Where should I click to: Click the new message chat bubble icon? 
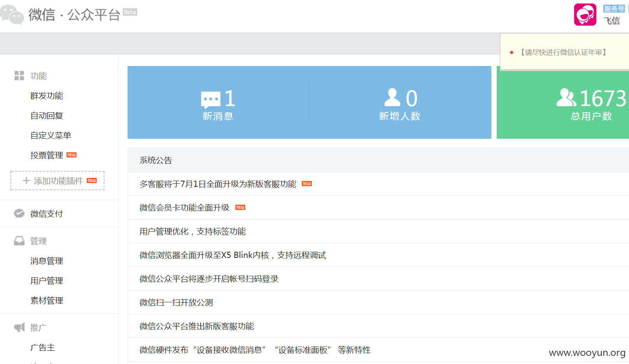pyautogui.click(x=210, y=99)
